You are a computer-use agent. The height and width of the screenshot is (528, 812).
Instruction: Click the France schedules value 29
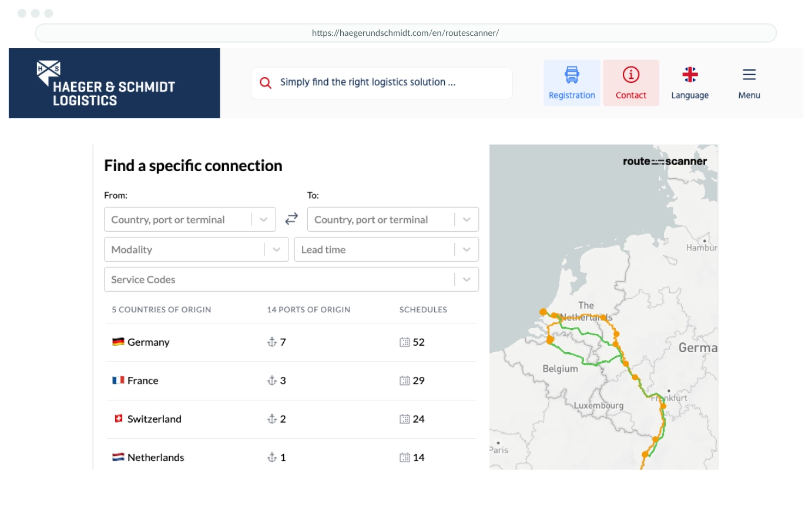[418, 380]
